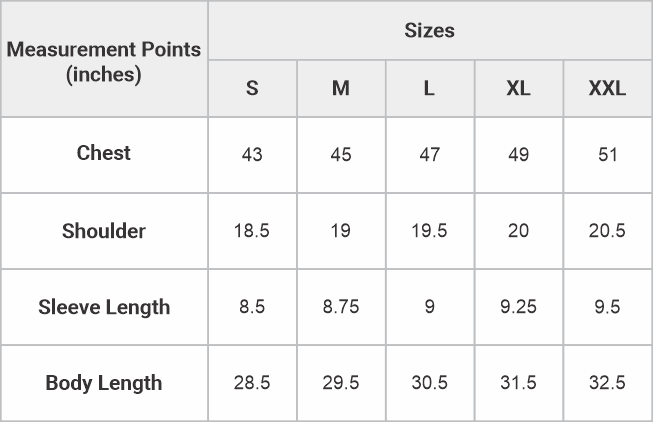
Task: Click the Sizes header cell
Action: pos(429,31)
